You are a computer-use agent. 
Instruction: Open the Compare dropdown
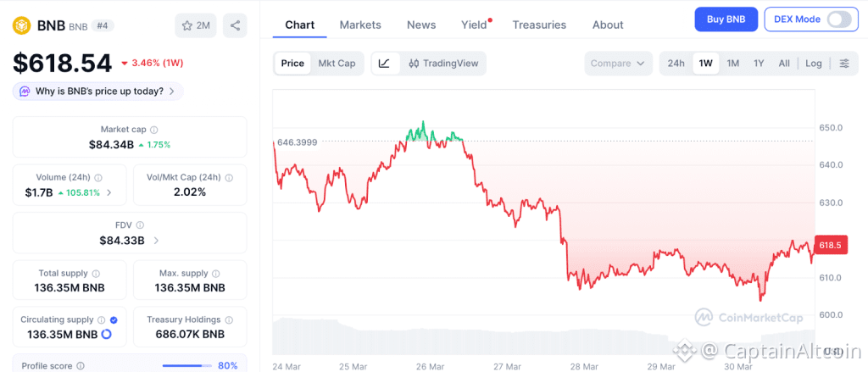click(x=618, y=64)
